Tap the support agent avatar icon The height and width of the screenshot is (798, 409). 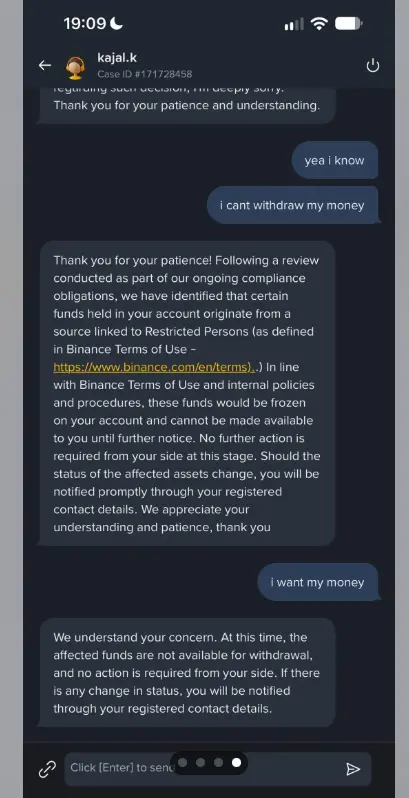coord(75,68)
